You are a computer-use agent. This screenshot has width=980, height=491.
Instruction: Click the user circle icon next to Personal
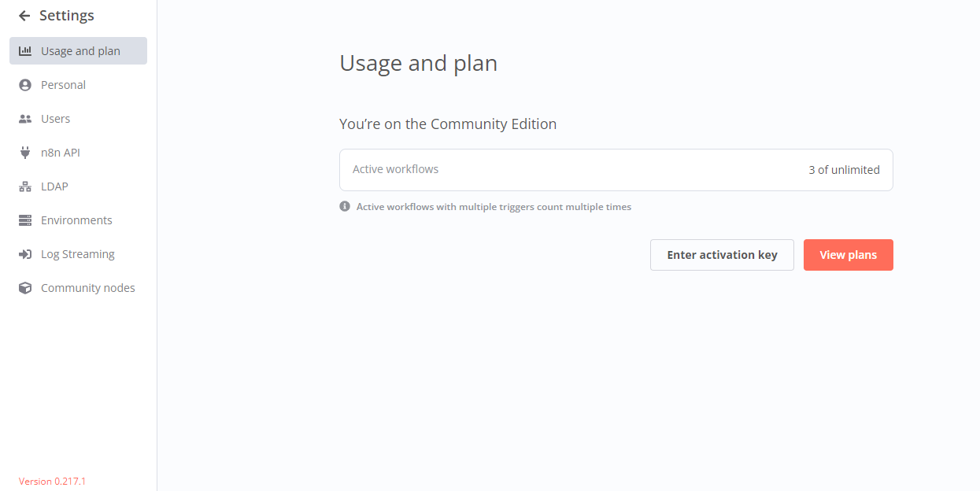(x=25, y=85)
